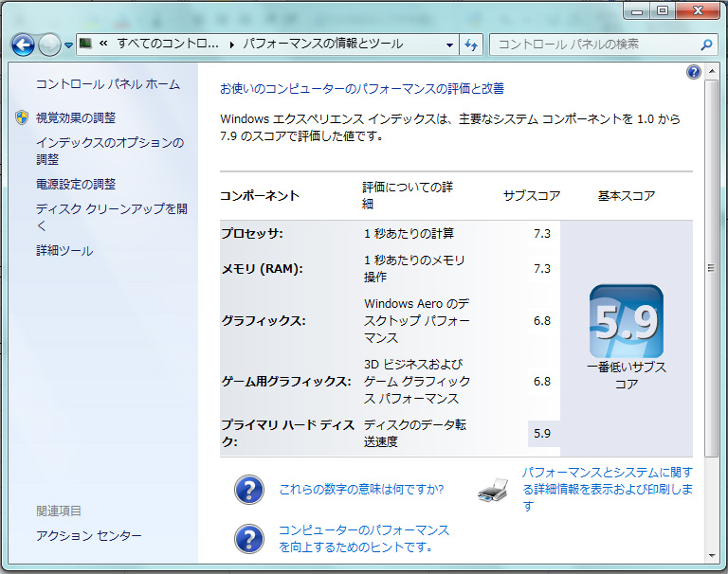
Task: Click the printer icon
Action: point(493,490)
